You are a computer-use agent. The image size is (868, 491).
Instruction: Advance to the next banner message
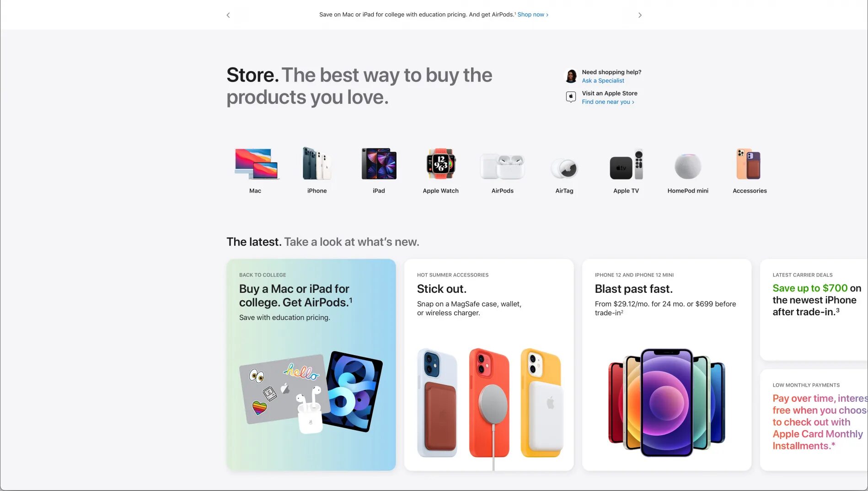tap(640, 15)
